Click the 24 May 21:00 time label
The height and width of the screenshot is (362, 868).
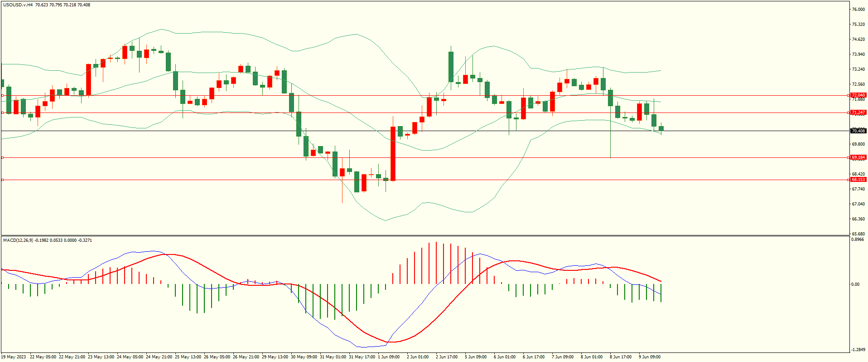coord(159,357)
